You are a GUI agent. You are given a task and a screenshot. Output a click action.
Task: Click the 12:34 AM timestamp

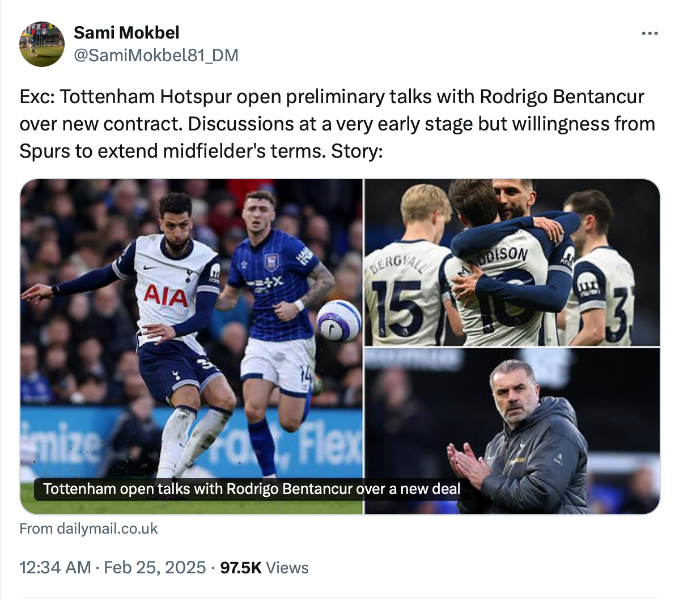pos(56,567)
